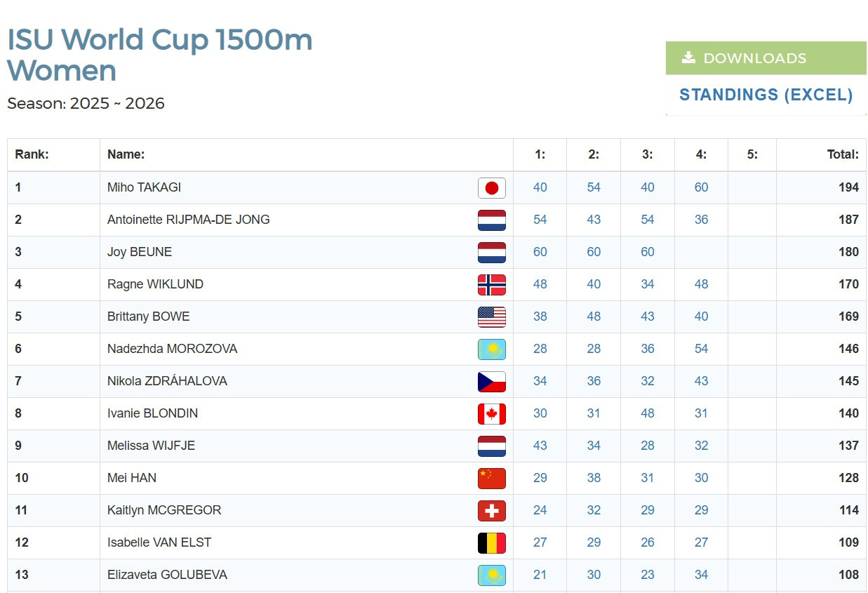Open Miho Takagi's race 4 score of 60
Viewport: 868px width, 593px height.
pyautogui.click(x=701, y=187)
